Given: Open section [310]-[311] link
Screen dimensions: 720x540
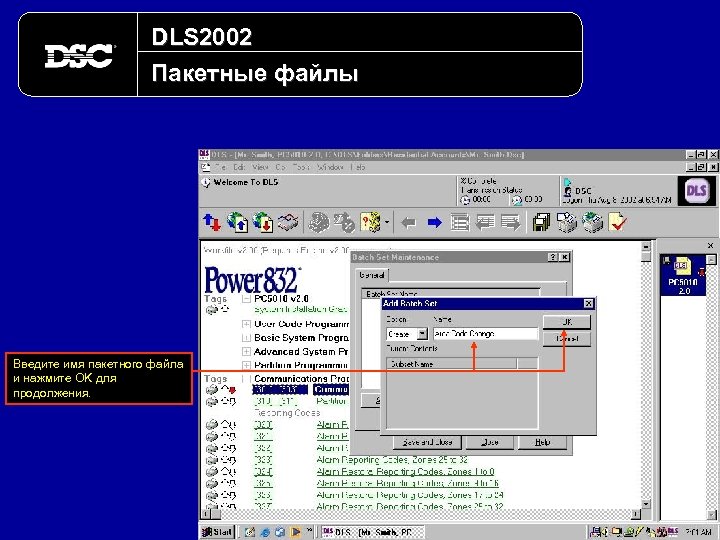Looking at the screenshot, I should tap(276, 401).
